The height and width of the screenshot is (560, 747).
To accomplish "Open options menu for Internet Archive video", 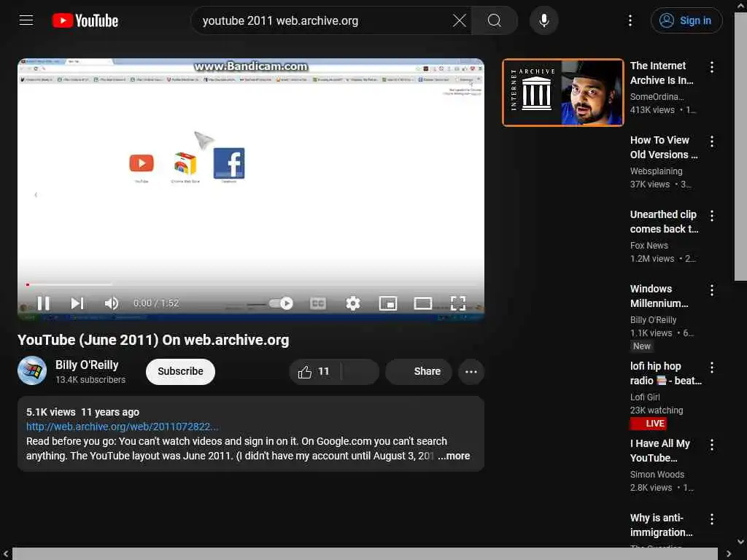I will click(x=712, y=67).
